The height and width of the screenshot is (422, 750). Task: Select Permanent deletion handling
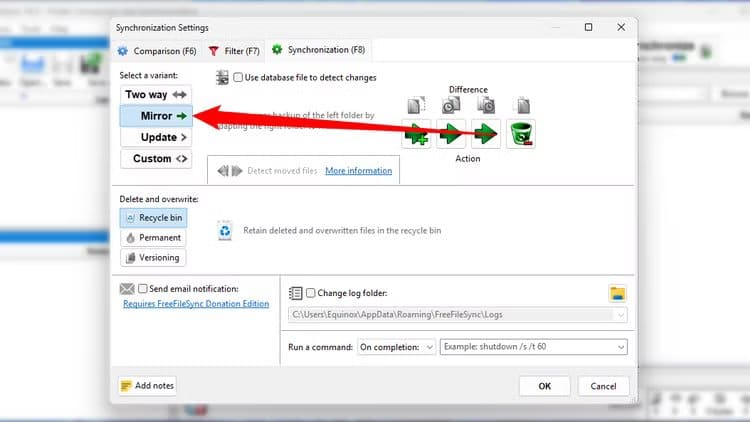[x=153, y=238]
